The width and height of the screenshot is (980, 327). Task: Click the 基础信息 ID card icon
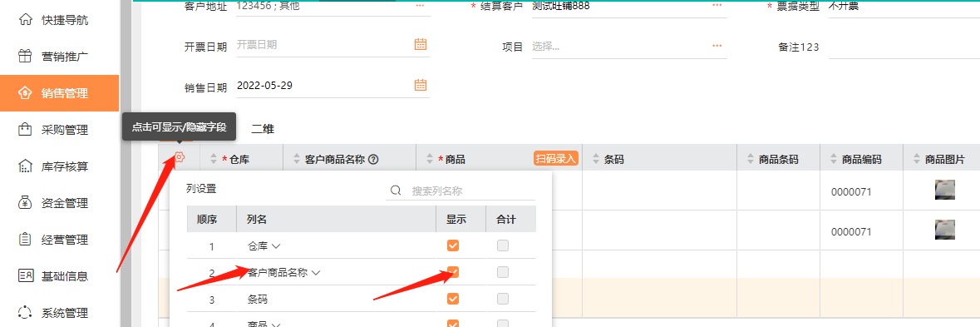click(x=25, y=275)
